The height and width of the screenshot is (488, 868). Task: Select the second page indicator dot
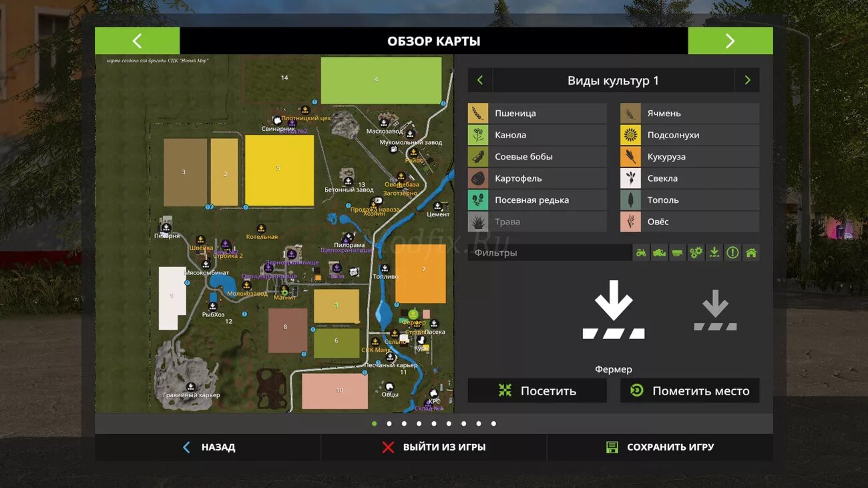click(389, 423)
